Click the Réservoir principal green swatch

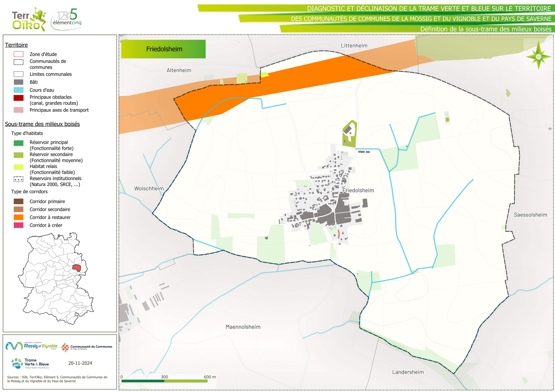coord(19,143)
